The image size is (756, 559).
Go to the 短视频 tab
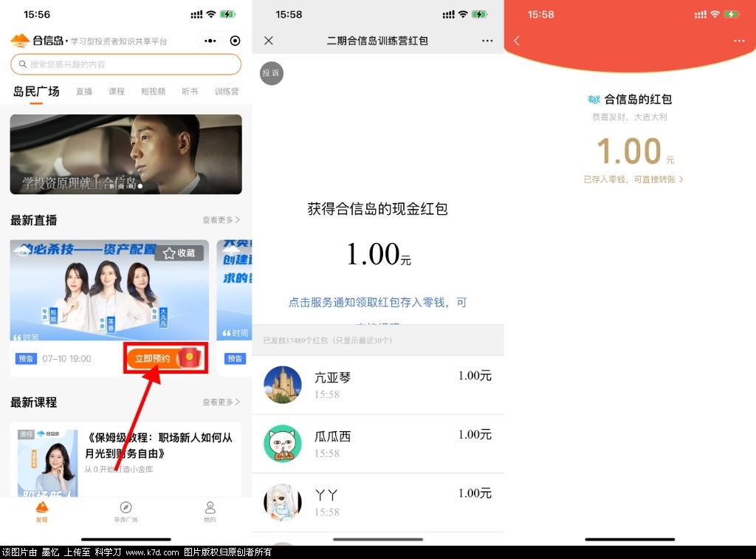click(x=153, y=92)
